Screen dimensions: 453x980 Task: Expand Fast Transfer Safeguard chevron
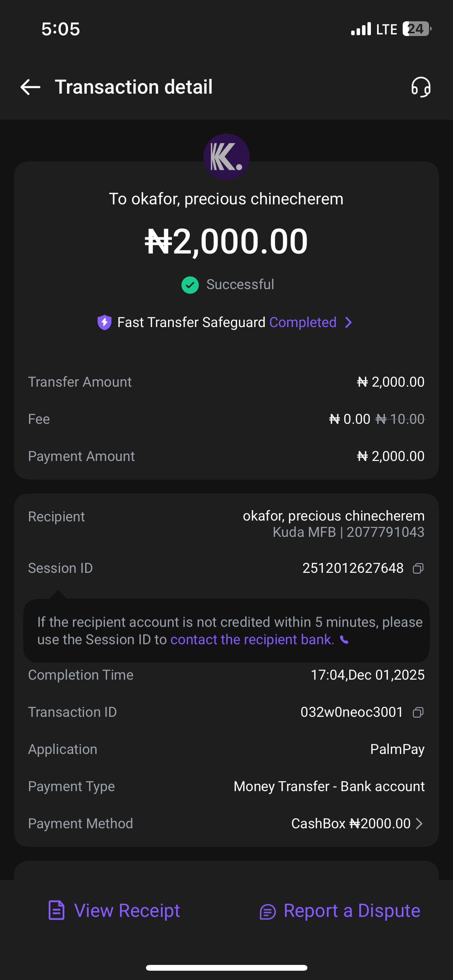[x=348, y=322]
